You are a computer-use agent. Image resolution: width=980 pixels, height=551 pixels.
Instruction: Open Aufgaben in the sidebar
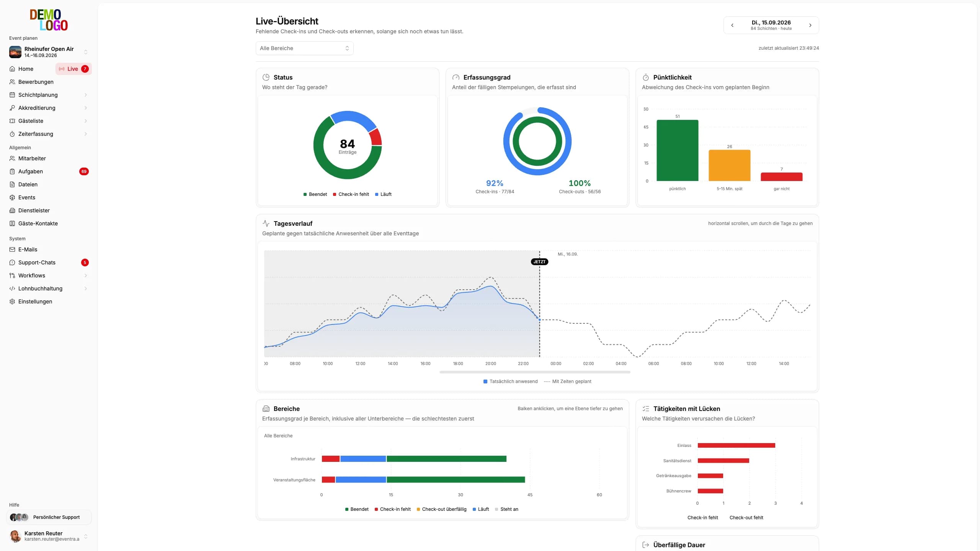49,171
